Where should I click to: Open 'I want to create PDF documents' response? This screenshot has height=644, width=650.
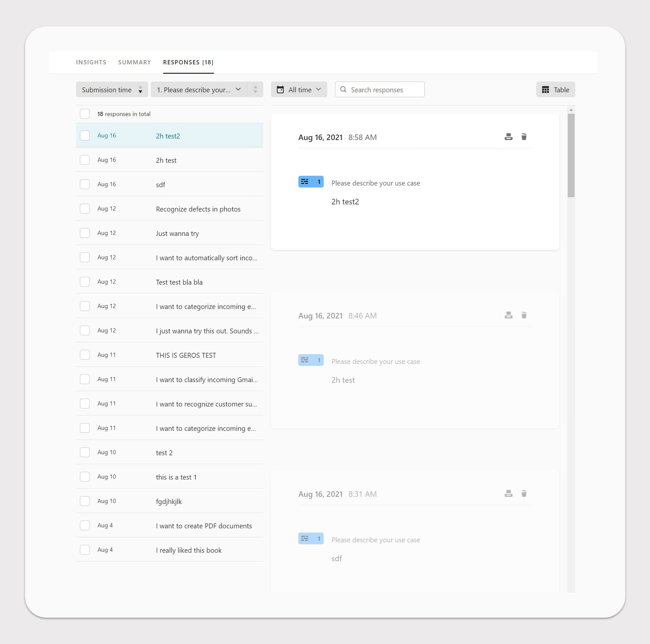pyautogui.click(x=170, y=526)
